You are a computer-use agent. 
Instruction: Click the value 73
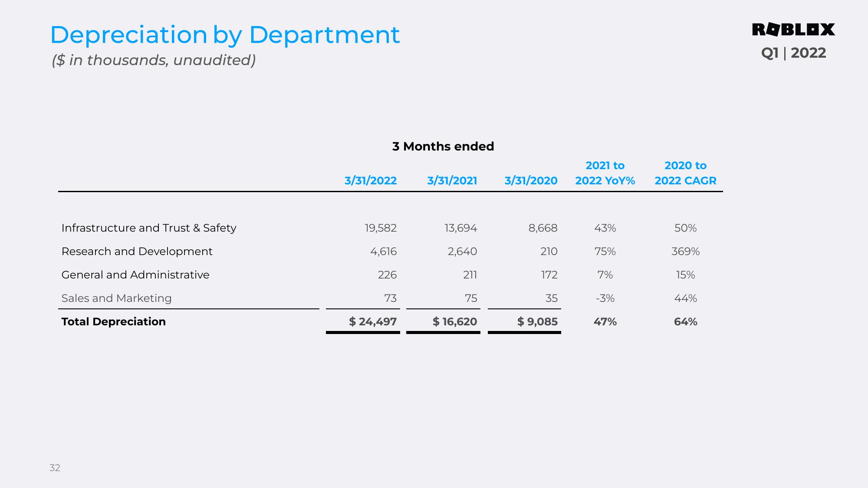point(391,298)
